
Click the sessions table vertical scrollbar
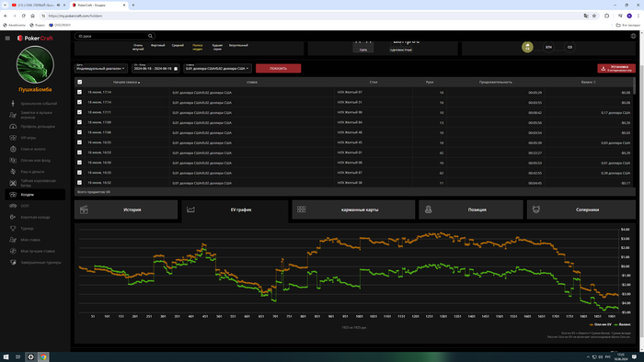[x=634, y=86]
